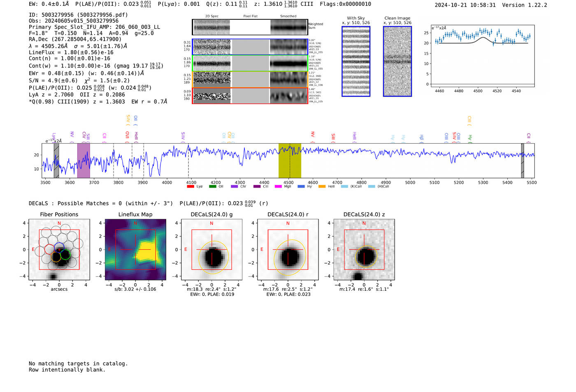Click the emission line fit plot near 4500Å
This screenshot has height=392, width=576.
[x=482, y=56]
